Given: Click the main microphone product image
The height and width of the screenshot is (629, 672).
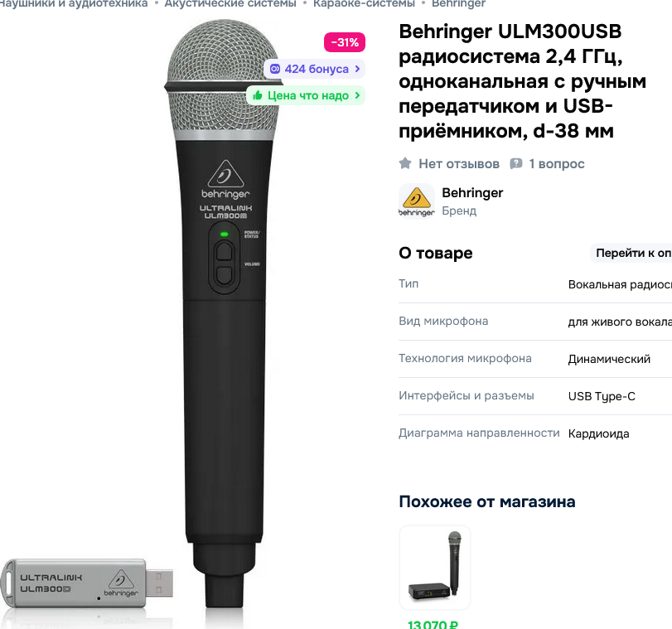Looking at the screenshot, I should pos(224,313).
